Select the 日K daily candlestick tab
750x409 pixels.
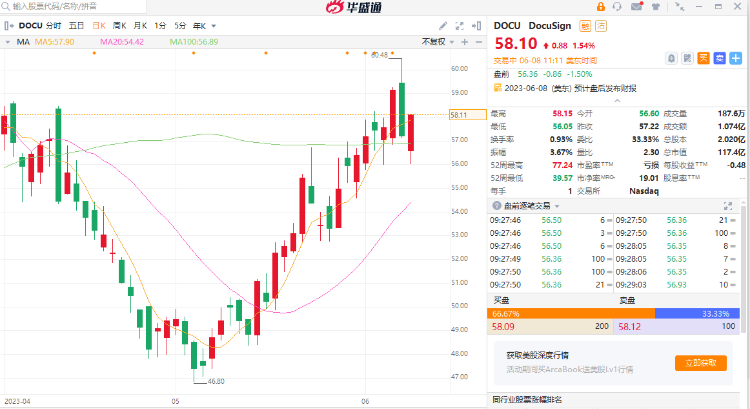99,26
